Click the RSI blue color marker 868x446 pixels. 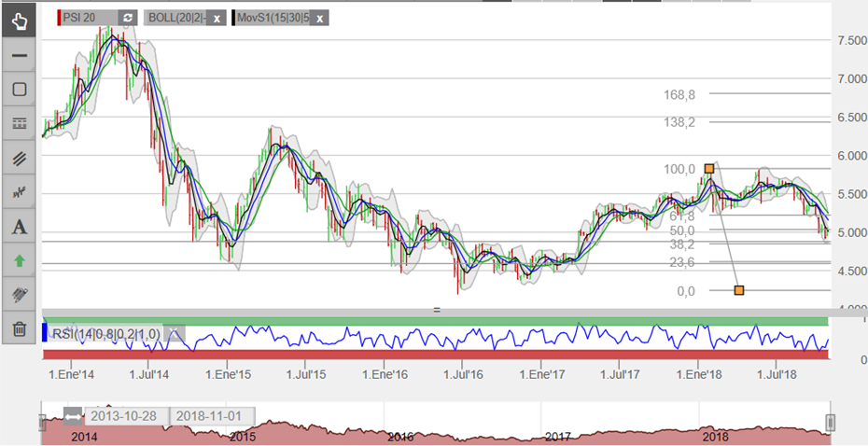coord(45,332)
